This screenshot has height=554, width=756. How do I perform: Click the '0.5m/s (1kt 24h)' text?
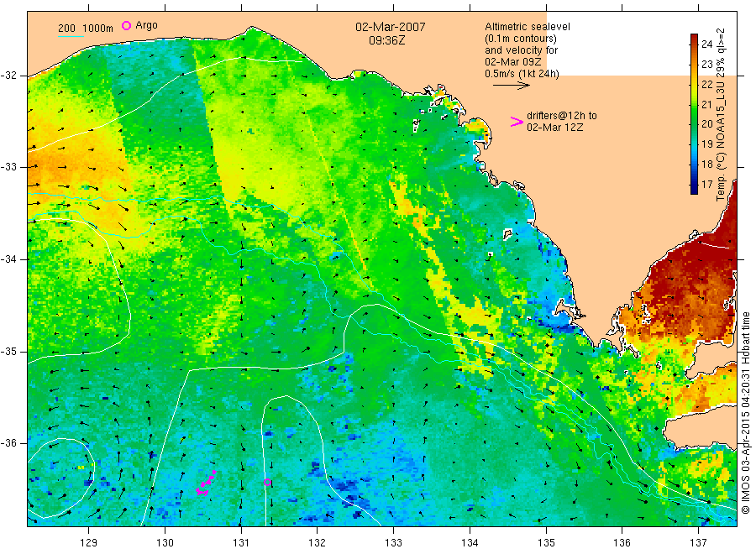coord(522,74)
